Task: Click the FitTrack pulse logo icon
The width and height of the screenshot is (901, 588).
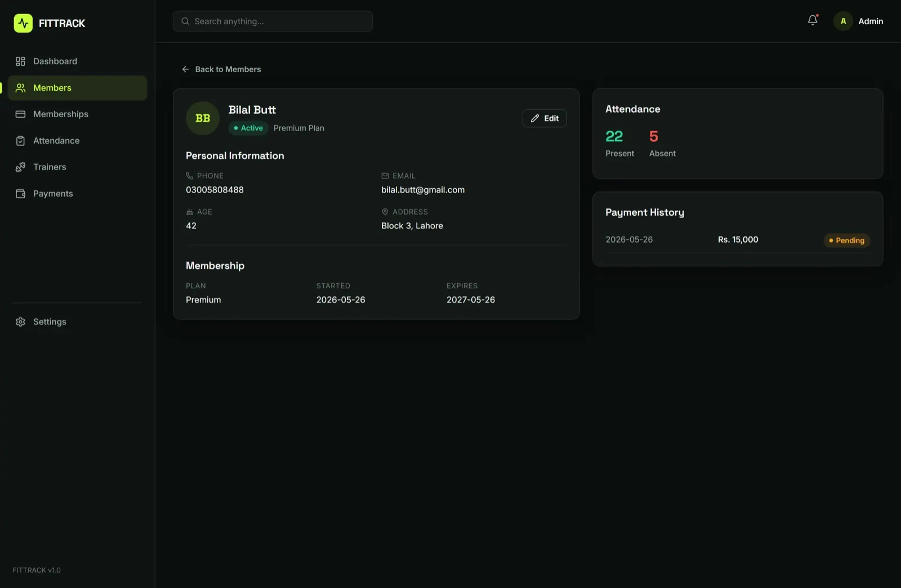Action: (x=23, y=23)
